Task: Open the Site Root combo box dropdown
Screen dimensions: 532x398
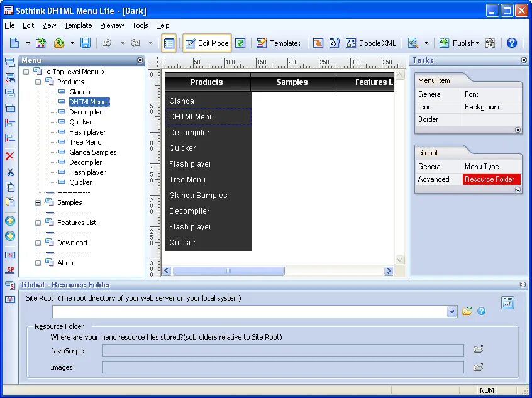Action: pos(452,311)
